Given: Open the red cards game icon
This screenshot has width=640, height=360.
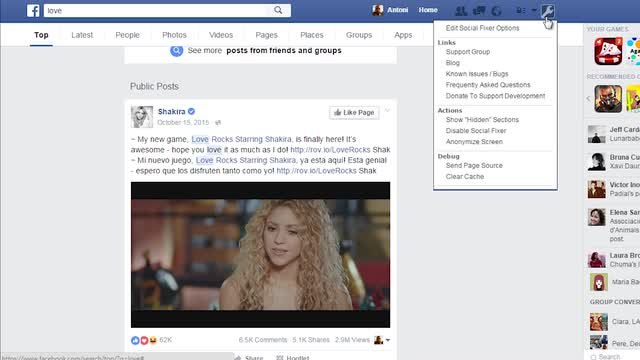Looking at the screenshot, I should point(608,51).
